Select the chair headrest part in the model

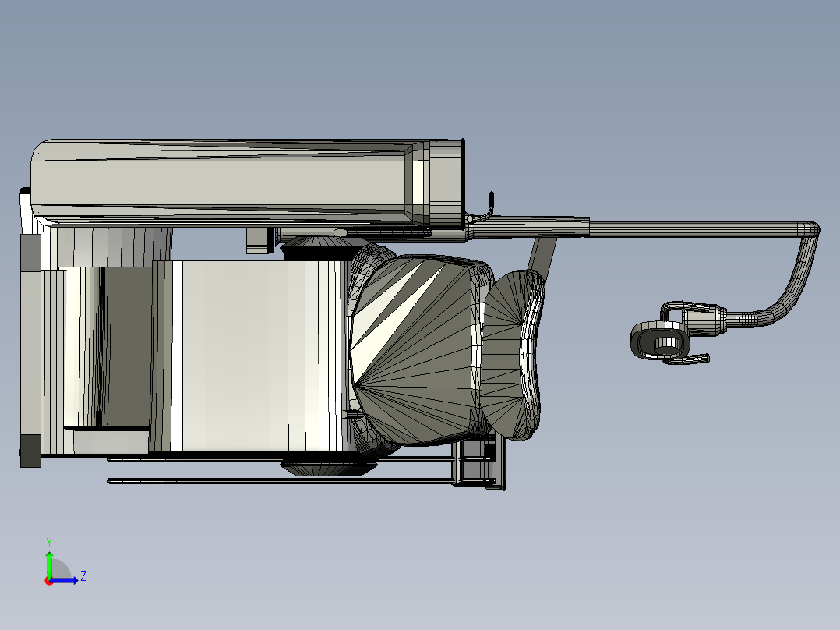[512, 355]
